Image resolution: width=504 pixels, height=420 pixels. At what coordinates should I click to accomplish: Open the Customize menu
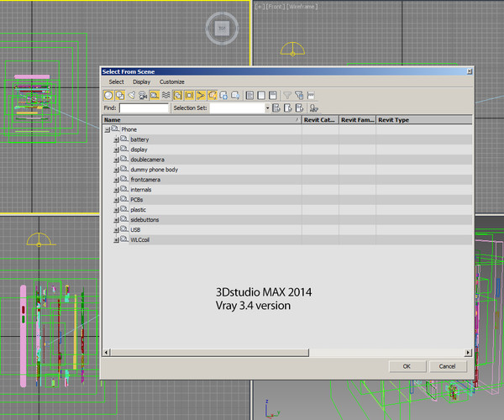pos(172,81)
